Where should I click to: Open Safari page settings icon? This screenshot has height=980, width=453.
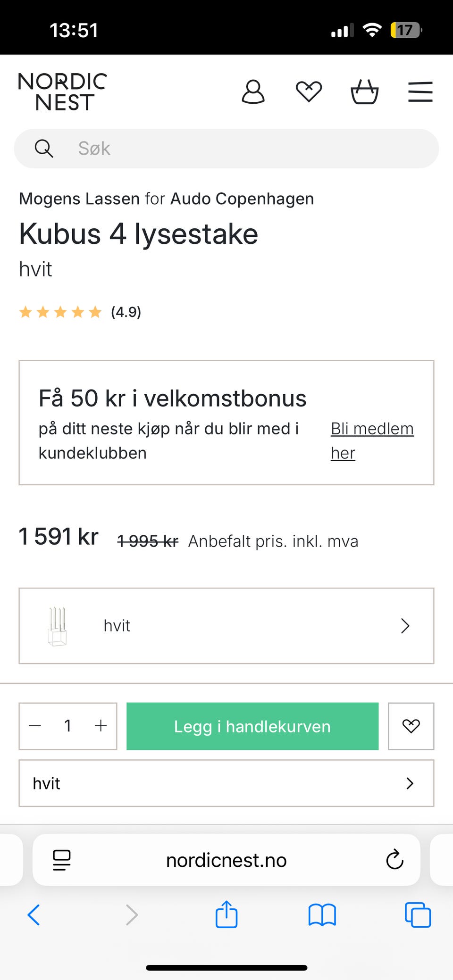pyautogui.click(x=62, y=860)
